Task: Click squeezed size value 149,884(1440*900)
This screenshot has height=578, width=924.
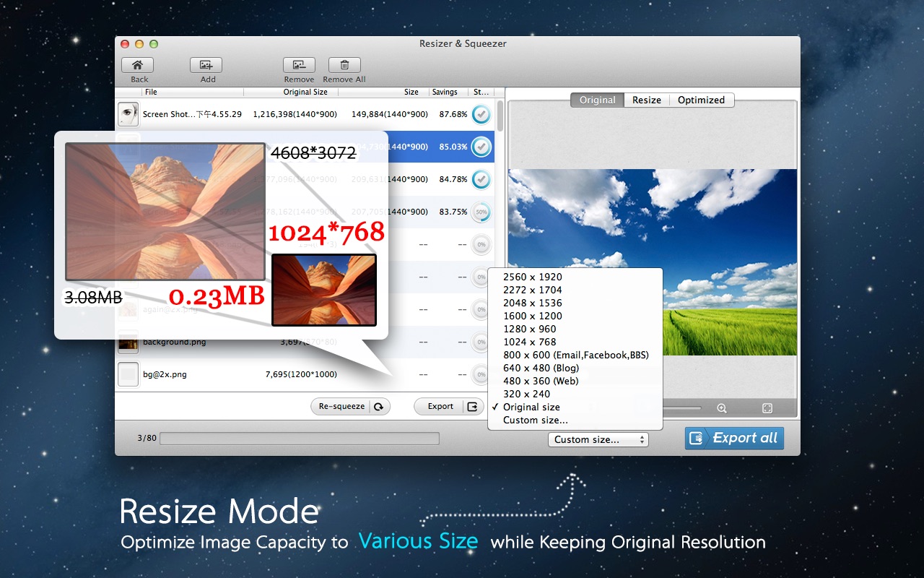Action: coord(390,114)
